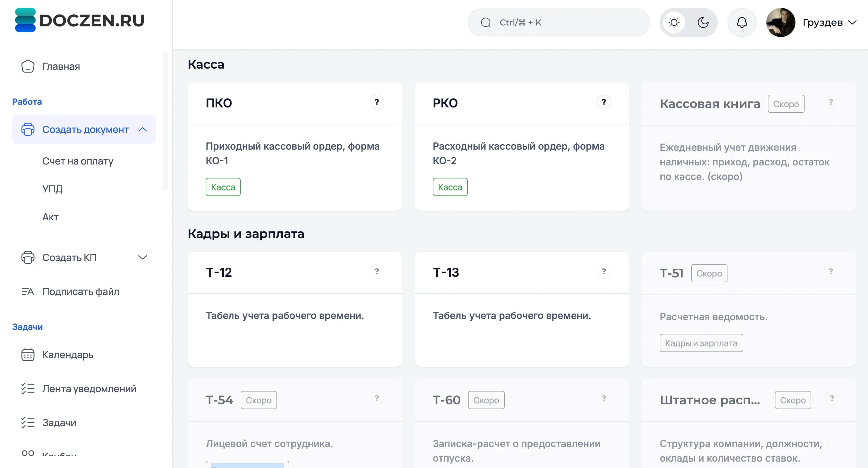Open Счет на оплату
868x468 pixels.
tap(78, 161)
